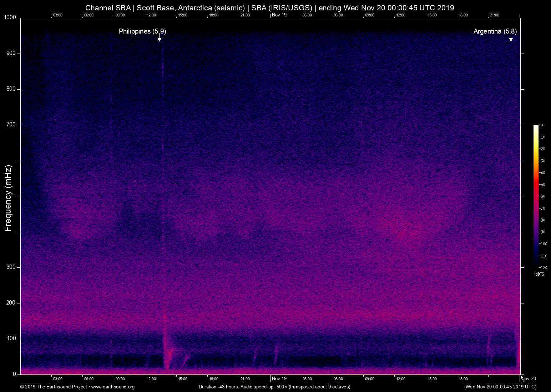
Task: Click the arrow marker below Philippines (5.9)
Action: [160, 39]
